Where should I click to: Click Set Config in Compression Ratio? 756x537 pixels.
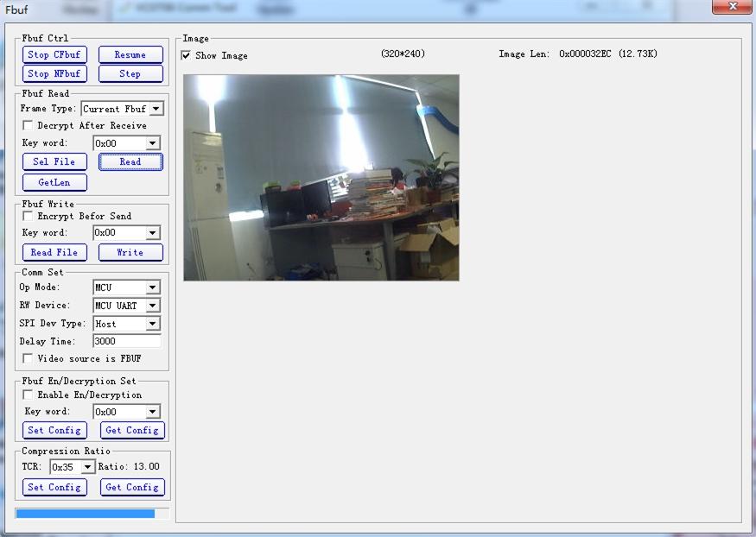54,487
